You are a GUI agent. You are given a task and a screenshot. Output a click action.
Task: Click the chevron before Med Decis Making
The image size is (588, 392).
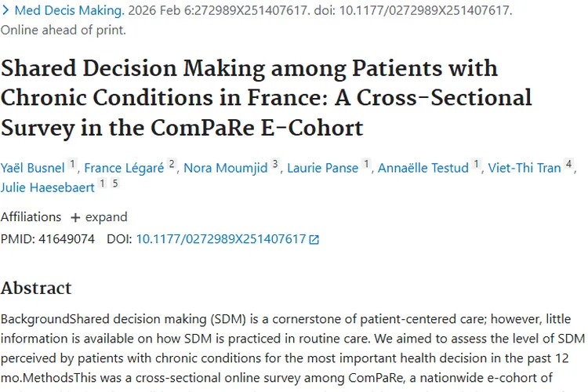(x=6, y=10)
